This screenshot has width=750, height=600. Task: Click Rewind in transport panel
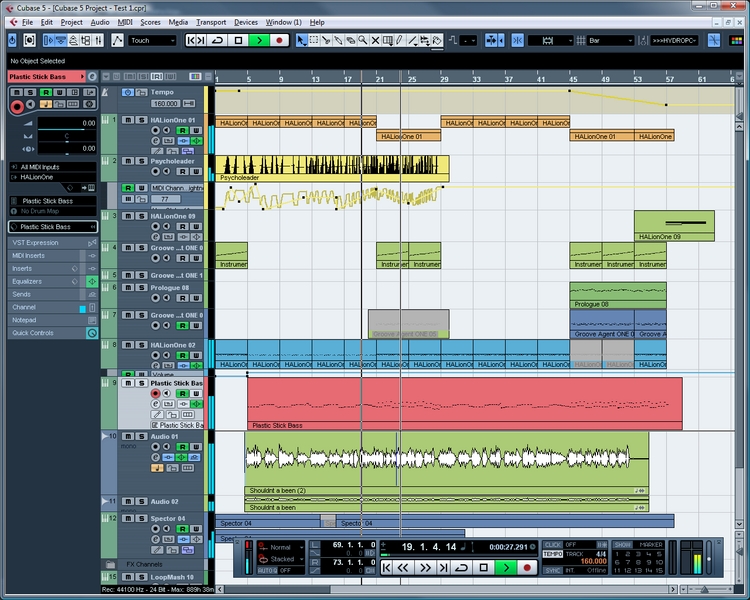[403, 567]
